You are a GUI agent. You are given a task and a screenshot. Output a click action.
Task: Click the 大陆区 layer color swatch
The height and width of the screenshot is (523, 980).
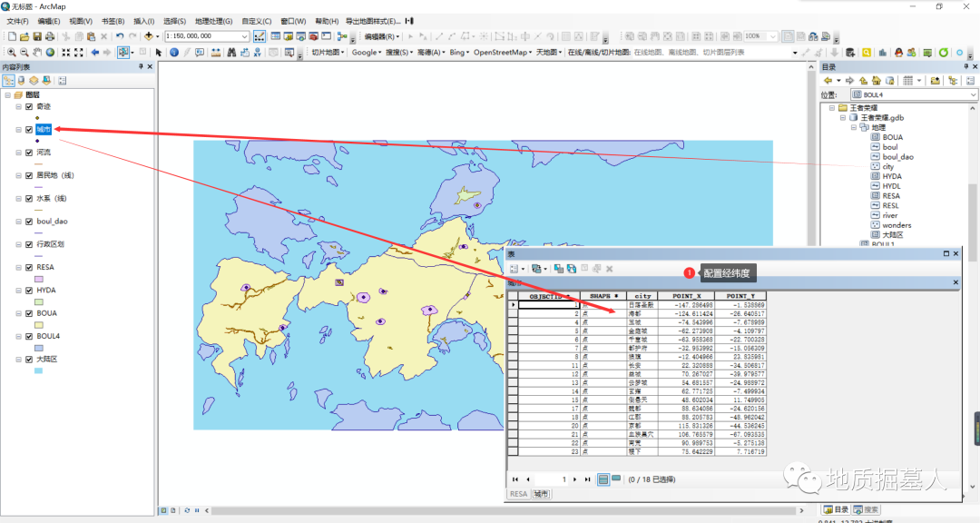point(38,371)
